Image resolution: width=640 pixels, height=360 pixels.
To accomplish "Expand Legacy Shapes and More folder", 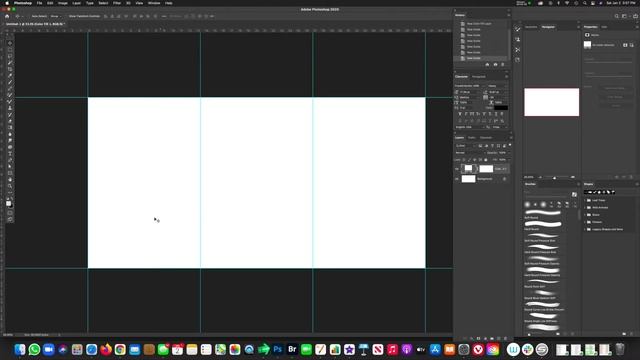I will click(x=585, y=229).
